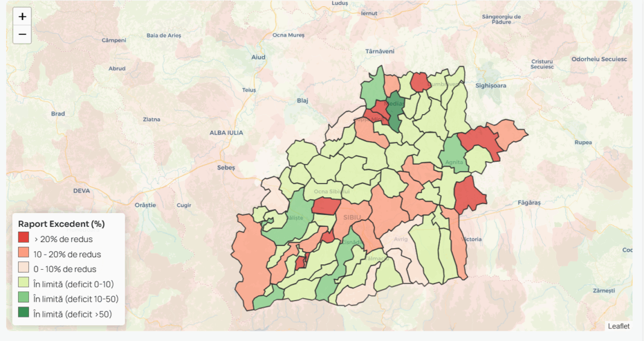Click the orange '10 - 20% de redus' swatch
The image size is (644, 341).
24,253
